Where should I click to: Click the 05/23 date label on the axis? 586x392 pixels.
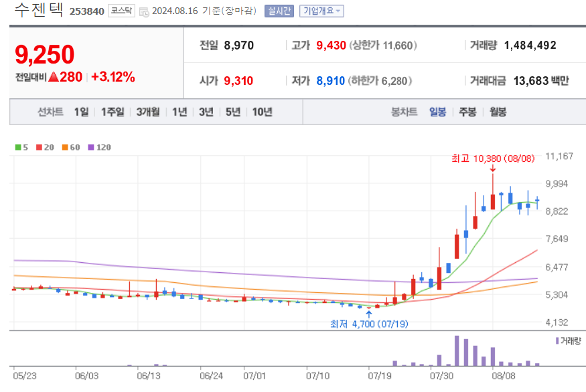coord(25,375)
